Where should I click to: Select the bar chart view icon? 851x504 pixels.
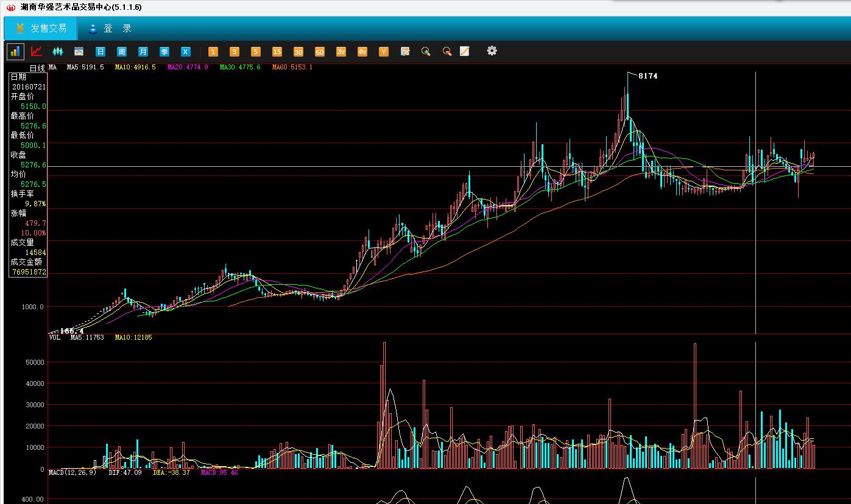(x=15, y=52)
